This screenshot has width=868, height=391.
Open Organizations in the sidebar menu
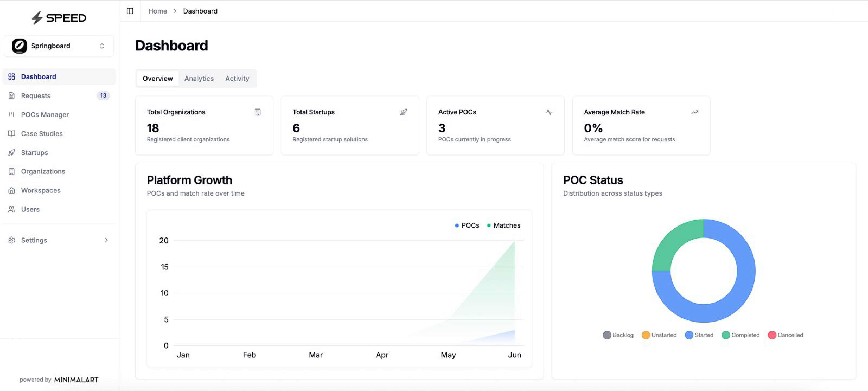tap(59, 171)
